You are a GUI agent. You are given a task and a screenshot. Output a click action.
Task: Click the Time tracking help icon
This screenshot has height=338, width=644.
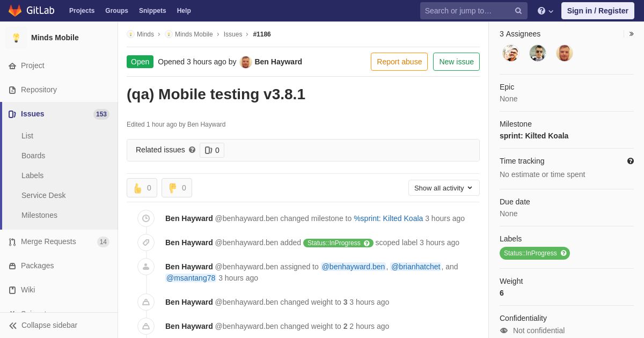click(x=630, y=161)
